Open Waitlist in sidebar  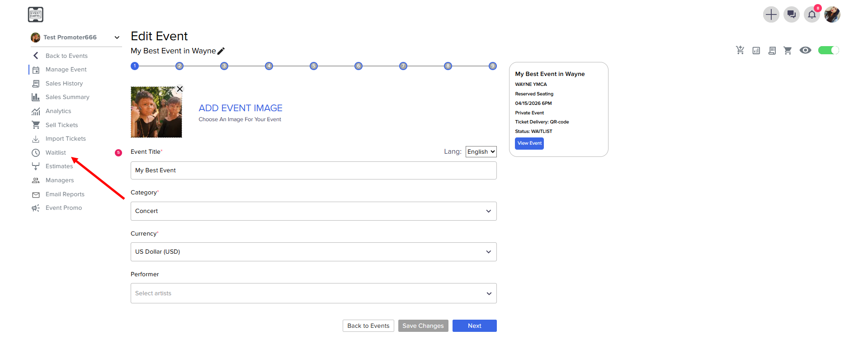tap(56, 153)
